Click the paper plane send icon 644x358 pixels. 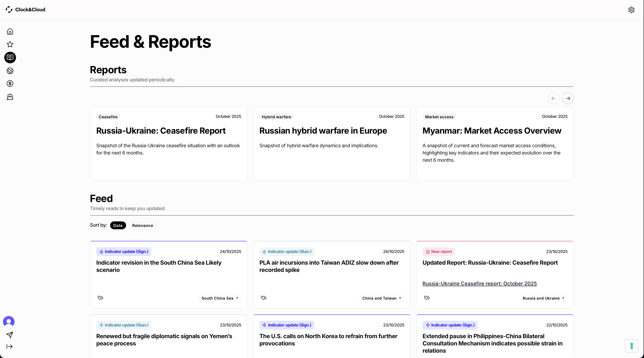point(10,335)
